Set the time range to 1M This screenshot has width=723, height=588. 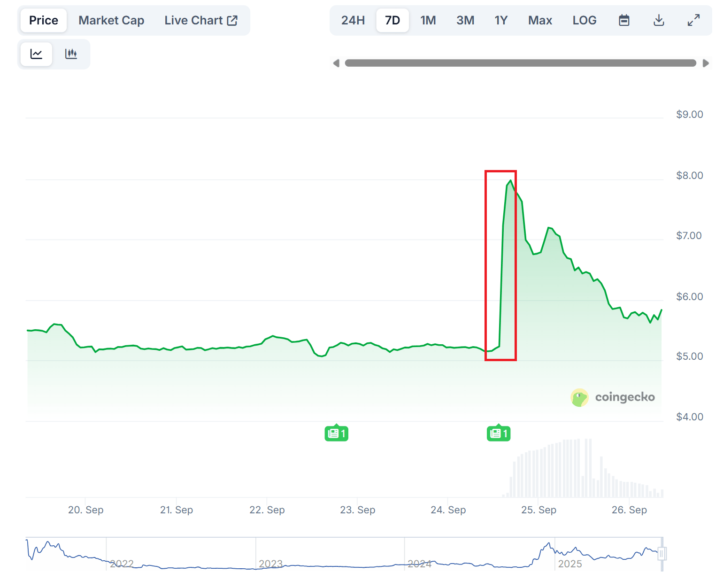[x=428, y=20]
